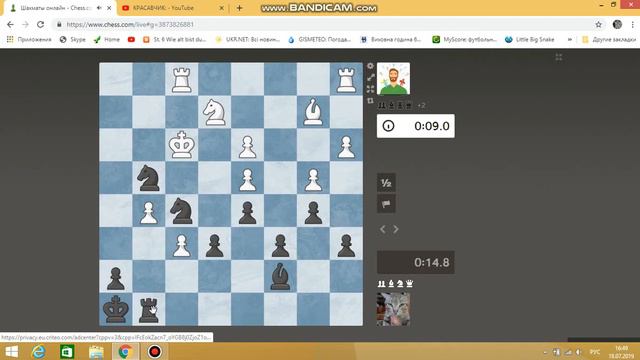Open the Store app on the taskbar
Screen dimensions: 640x360
[67, 351]
